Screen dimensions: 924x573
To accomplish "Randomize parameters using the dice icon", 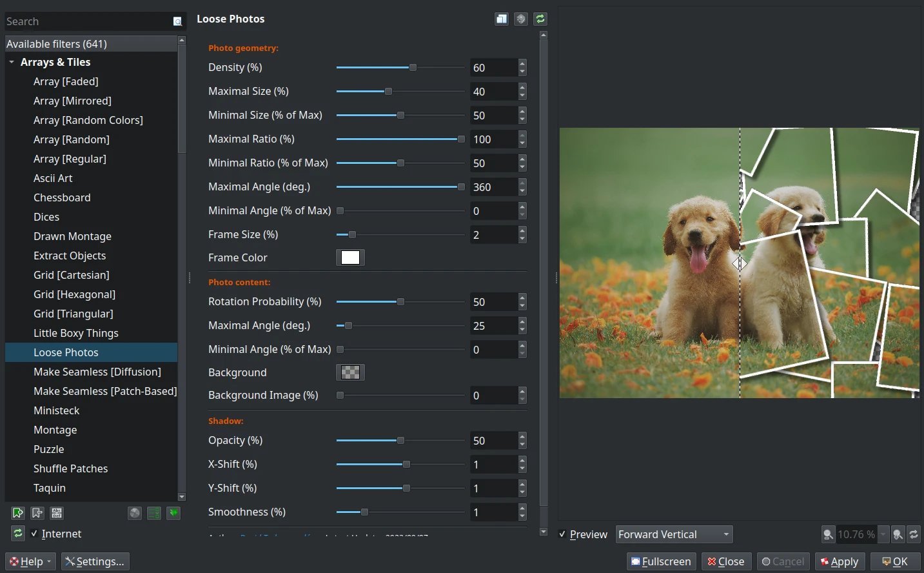I will pyautogui.click(x=521, y=19).
